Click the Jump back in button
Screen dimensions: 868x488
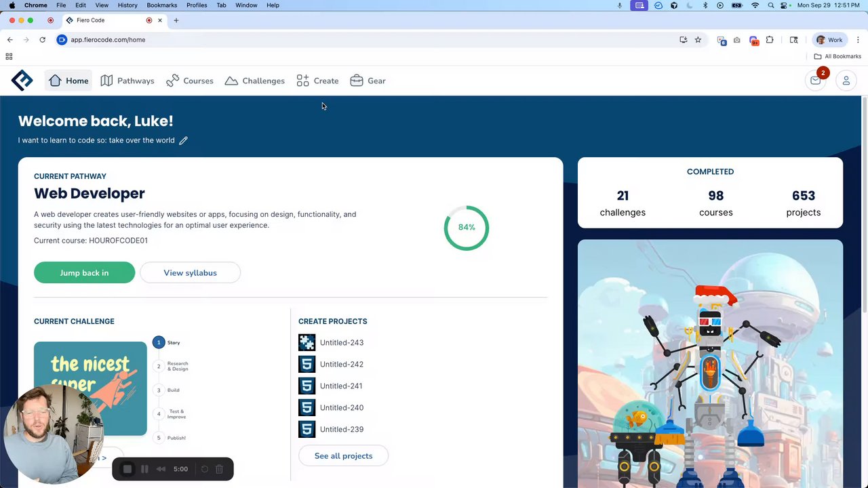pyautogui.click(x=84, y=272)
